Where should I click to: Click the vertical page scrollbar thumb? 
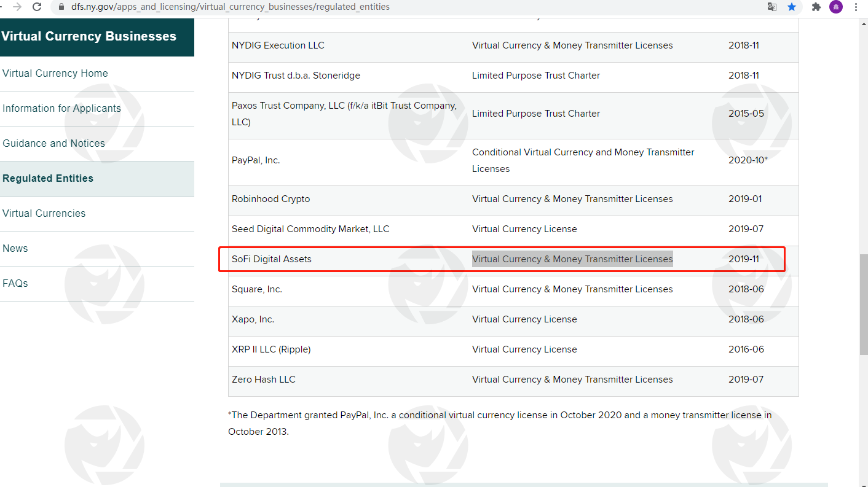[863, 304]
